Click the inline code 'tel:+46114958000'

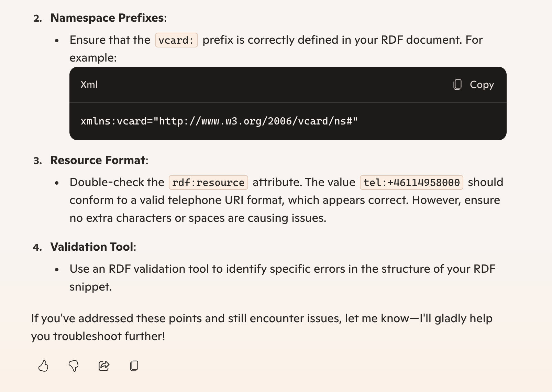tap(411, 183)
